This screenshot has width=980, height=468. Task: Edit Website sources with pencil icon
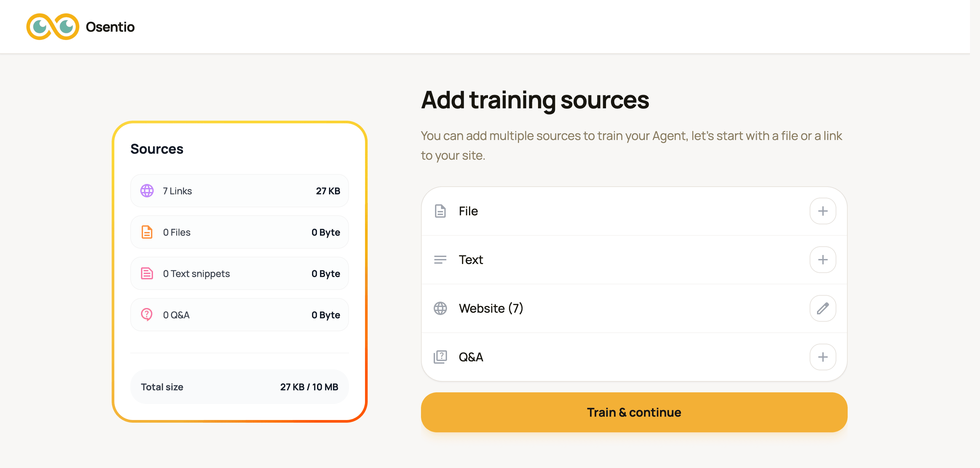coord(823,308)
